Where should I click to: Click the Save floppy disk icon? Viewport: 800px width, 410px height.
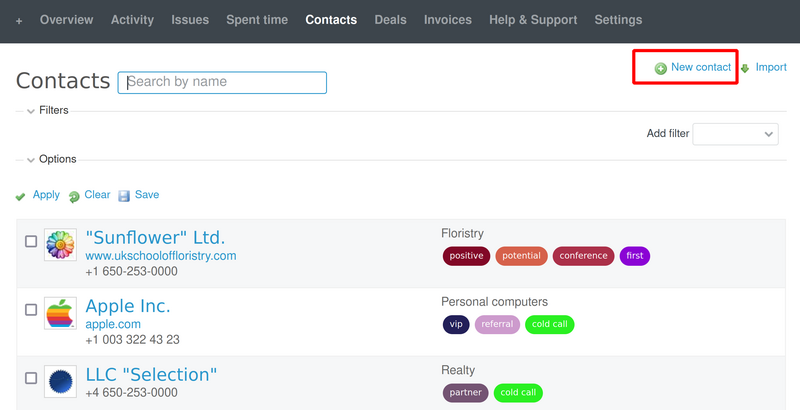coord(125,196)
